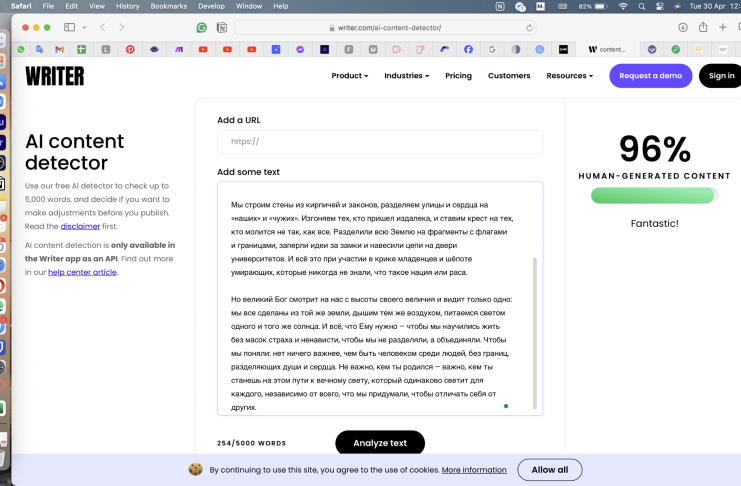The height and width of the screenshot is (486, 741).
Task: Open the History menu
Action: (x=128, y=6)
